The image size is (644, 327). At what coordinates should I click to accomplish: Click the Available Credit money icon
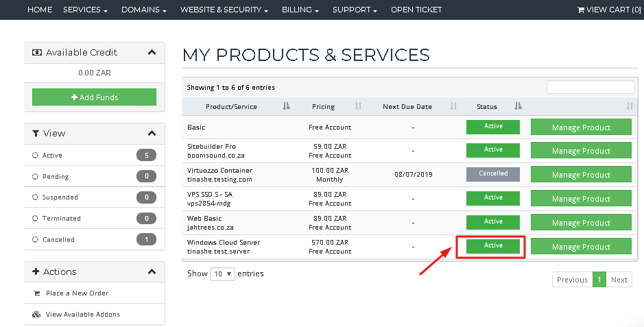37,53
